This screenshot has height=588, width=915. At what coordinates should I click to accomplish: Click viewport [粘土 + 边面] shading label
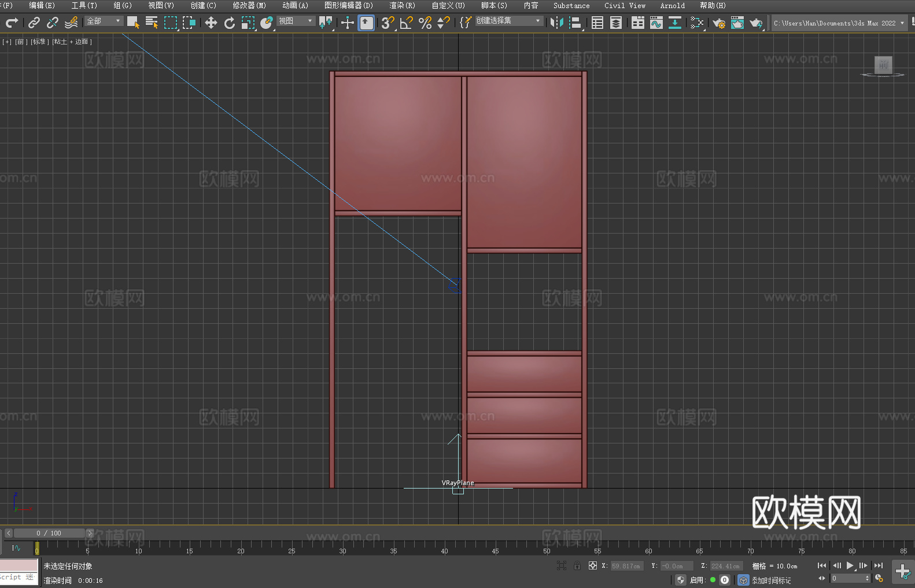point(72,42)
